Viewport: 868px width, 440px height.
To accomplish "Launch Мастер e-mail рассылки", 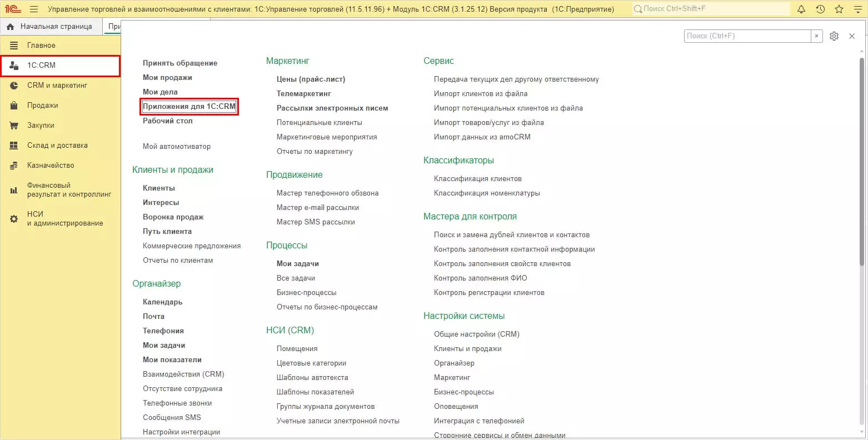I will 318,208.
